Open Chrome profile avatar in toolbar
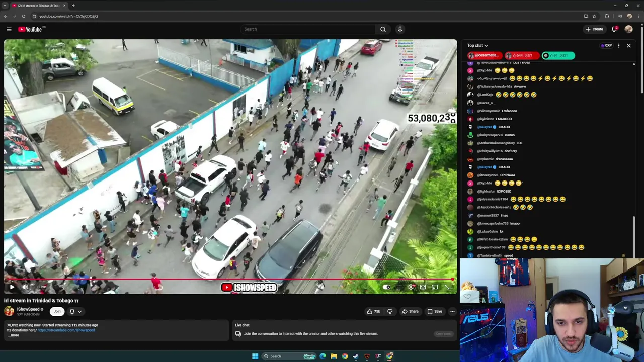Viewport: 644px width, 362px height. coord(629,16)
